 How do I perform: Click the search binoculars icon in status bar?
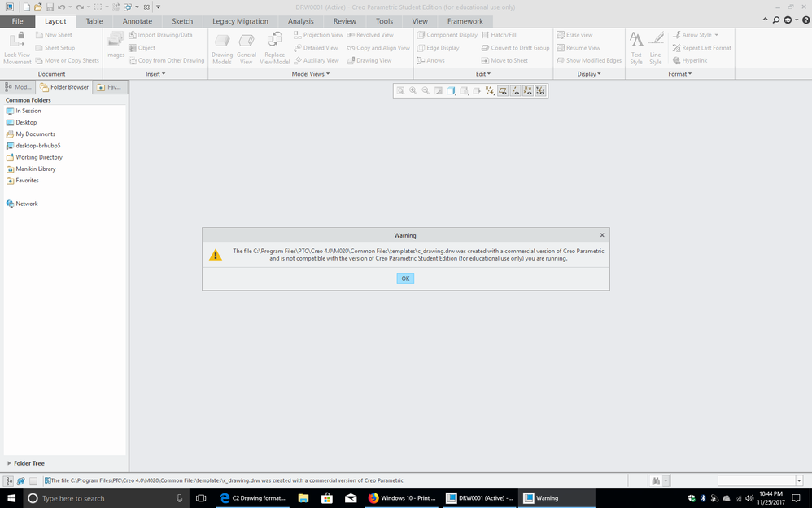656,480
